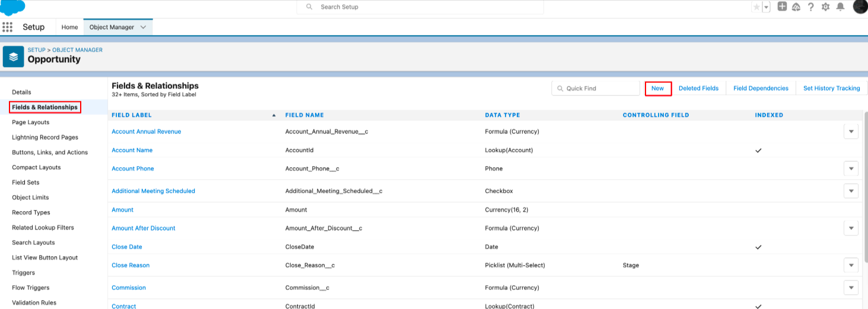Click the Picklist (Multi-Select) data type cell
Screen dimensions: 868x309
coord(514,265)
